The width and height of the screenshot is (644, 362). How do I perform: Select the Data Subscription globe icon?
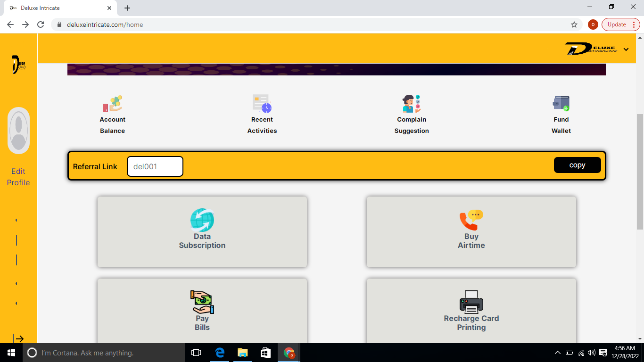click(202, 220)
